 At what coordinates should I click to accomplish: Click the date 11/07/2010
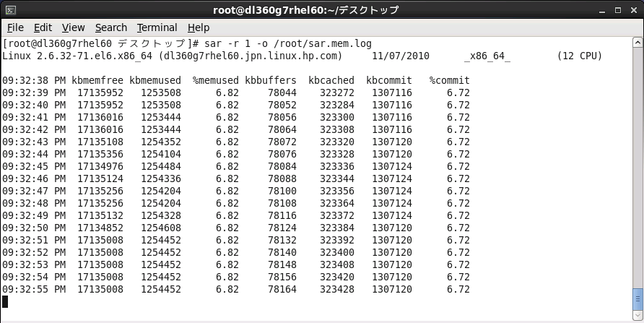coord(401,56)
